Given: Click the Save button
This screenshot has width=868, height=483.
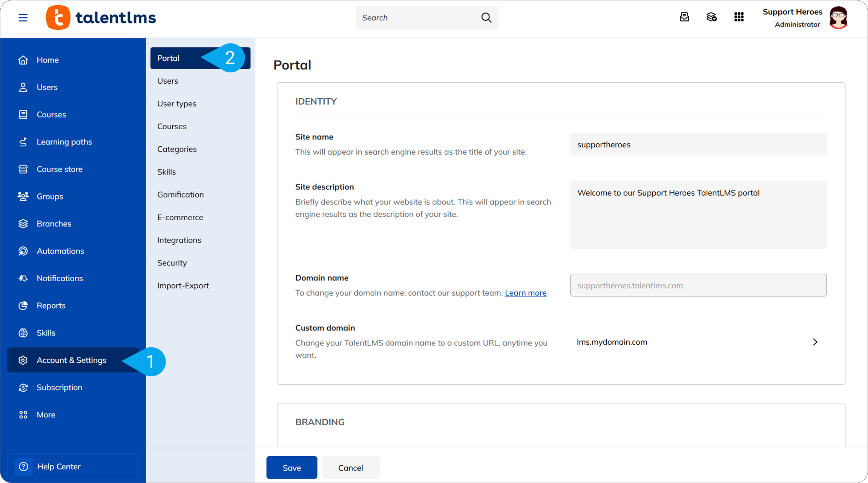Looking at the screenshot, I should click(x=292, y=468).
